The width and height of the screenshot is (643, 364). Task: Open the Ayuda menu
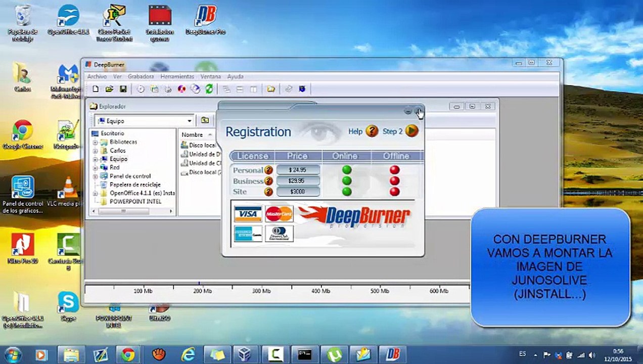(x=235, y=76)
